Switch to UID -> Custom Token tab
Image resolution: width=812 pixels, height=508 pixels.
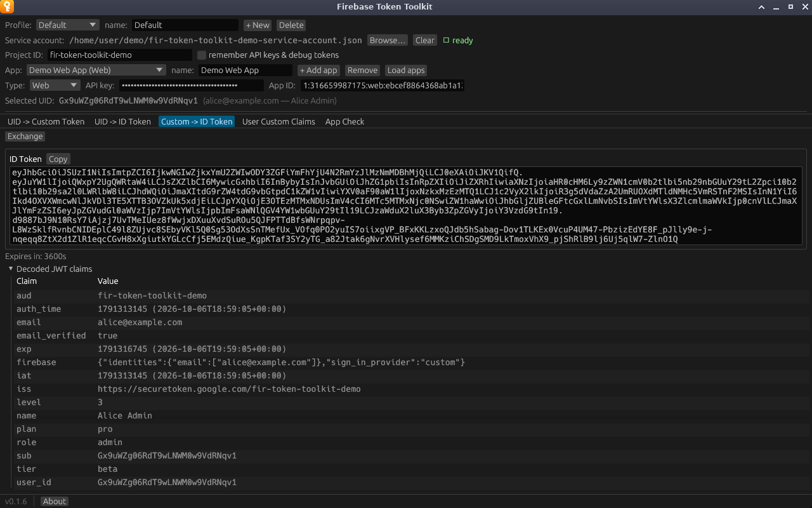click(x=46, y=121)
